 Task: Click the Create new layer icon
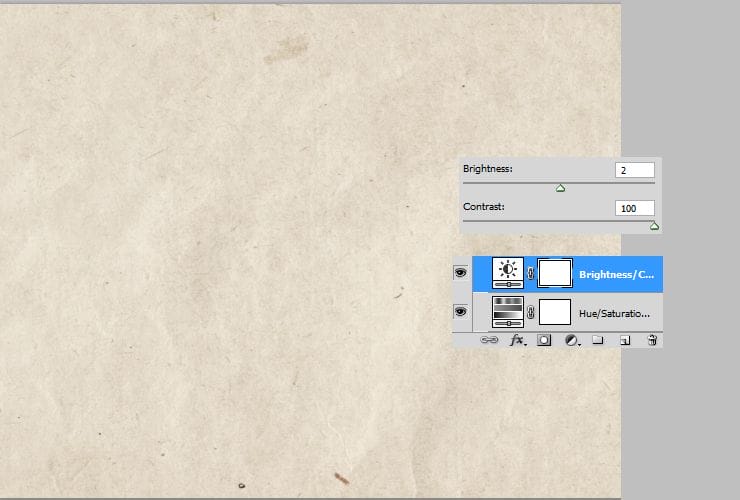pyautogui.click(x=625, y=341)
